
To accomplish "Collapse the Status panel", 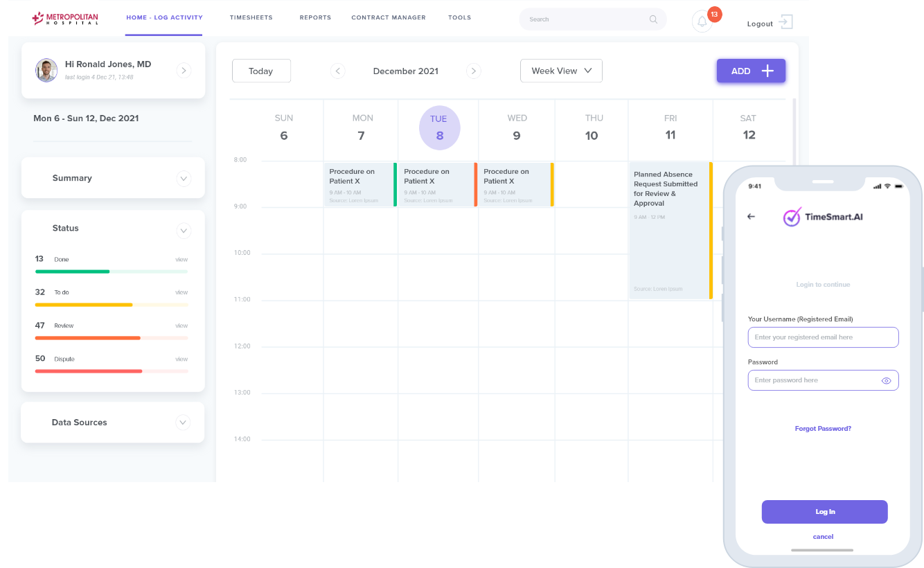I will coord(184,231).
